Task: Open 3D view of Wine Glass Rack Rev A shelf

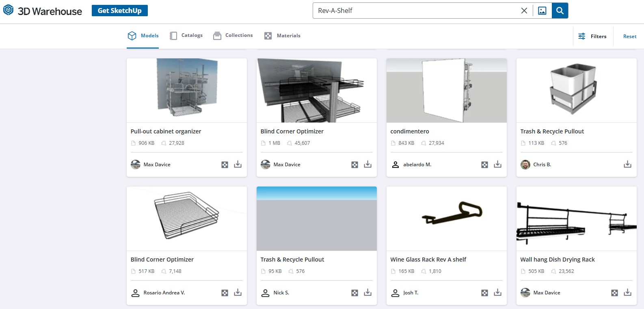Action: point(485,292)
